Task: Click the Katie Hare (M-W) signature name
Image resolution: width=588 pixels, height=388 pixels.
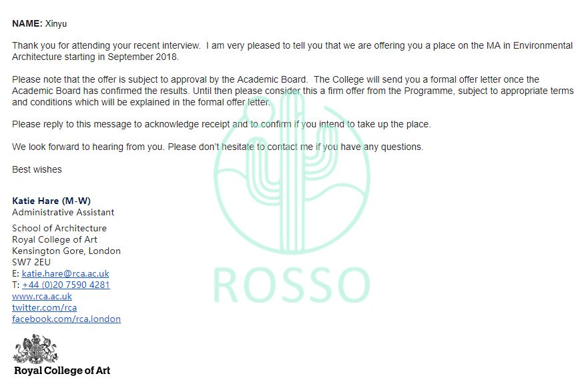Action: [x=51, y=201]
